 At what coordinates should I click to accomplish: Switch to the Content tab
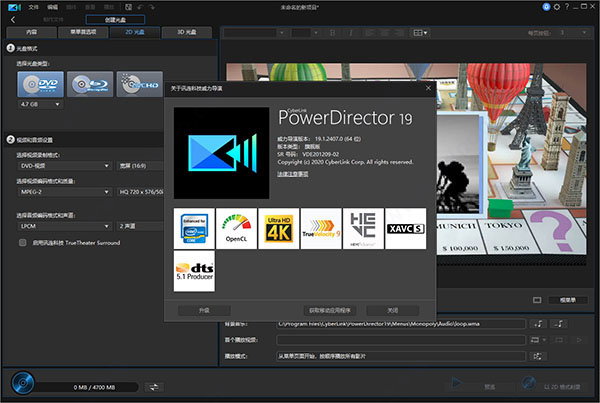click(32, 32)
